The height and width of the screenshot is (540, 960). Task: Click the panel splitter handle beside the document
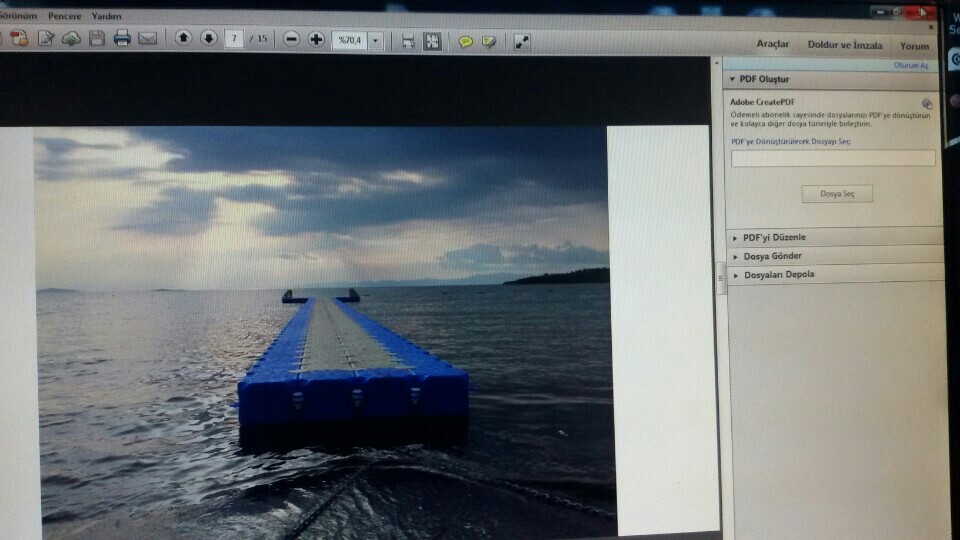[721, 278]
